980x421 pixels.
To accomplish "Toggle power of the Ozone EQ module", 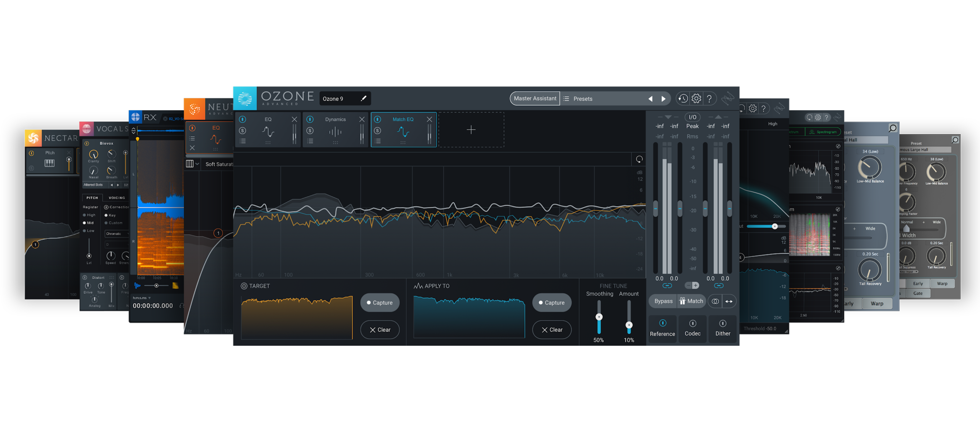I will coord(242,119).
